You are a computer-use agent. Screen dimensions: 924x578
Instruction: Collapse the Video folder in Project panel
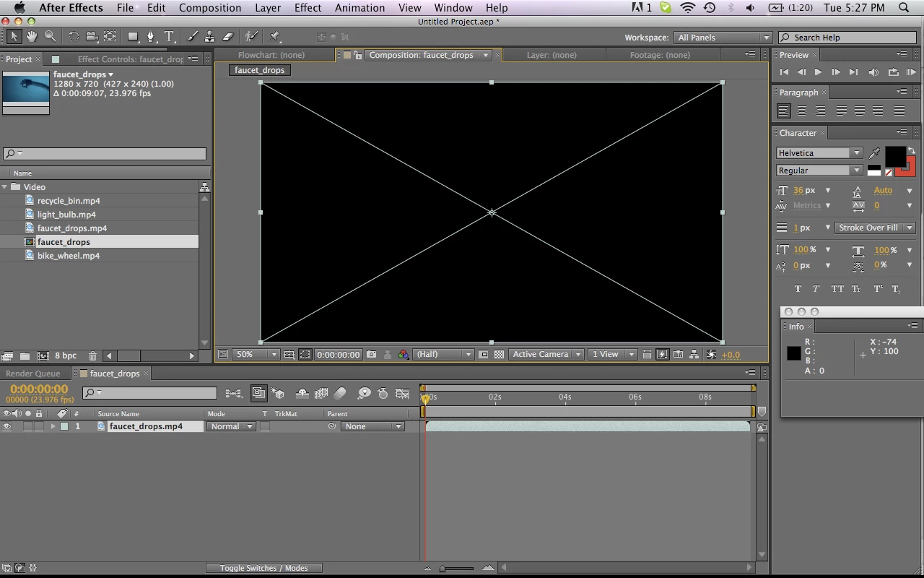(5, 187)
